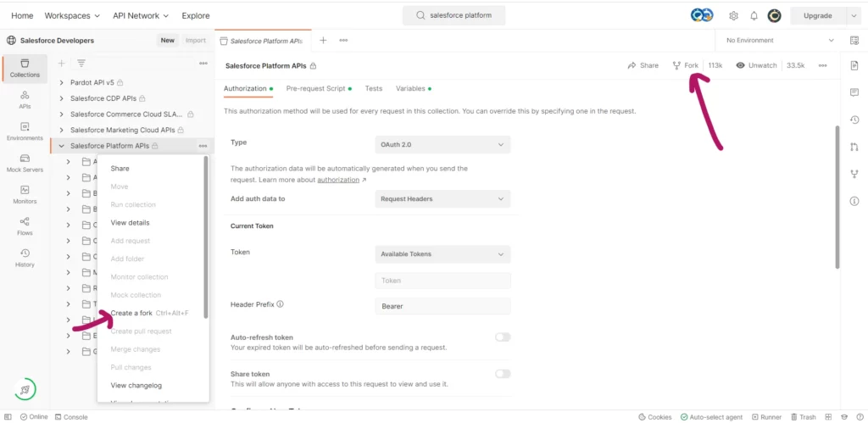Click the Header Prefix Bearer field
868x423 pixels.
(442, 306)
